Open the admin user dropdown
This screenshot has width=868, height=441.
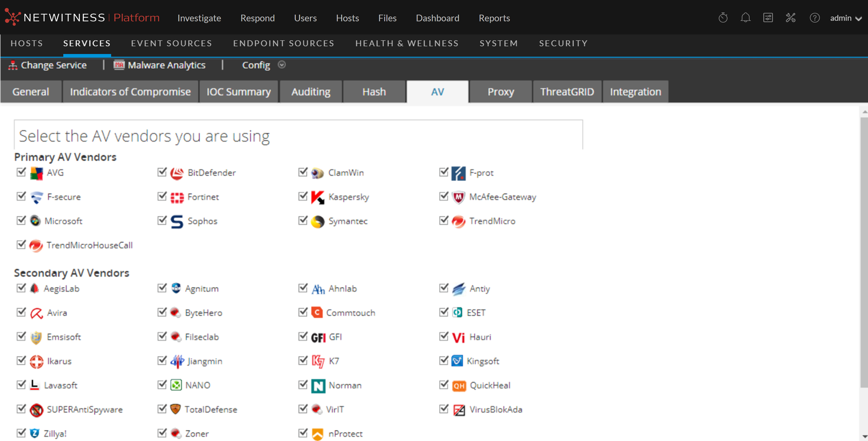point(846,18)
